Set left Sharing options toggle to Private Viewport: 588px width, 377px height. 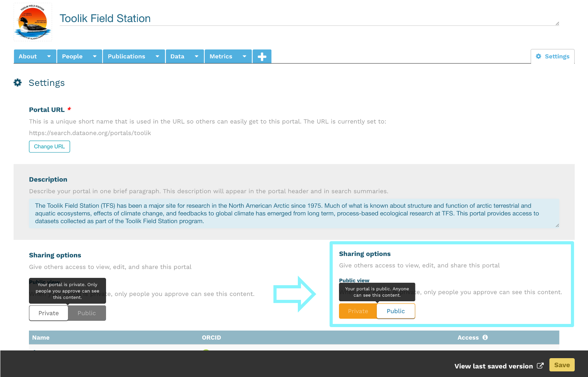(x=48, y=313)
